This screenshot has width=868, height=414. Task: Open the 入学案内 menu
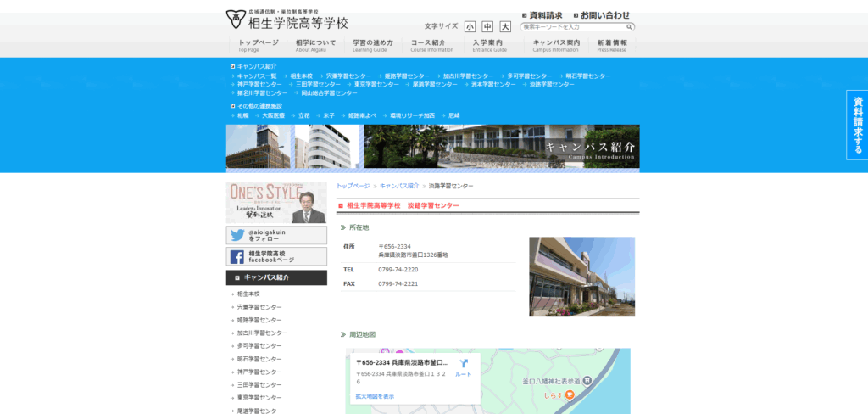(488, 46)
